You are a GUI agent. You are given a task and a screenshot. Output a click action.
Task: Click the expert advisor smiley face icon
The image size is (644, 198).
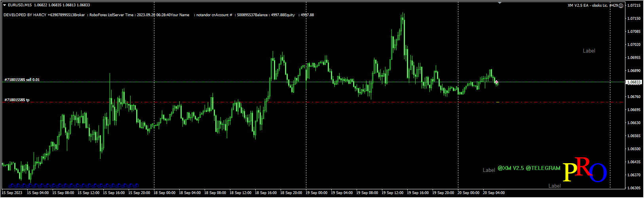(621, 6)
